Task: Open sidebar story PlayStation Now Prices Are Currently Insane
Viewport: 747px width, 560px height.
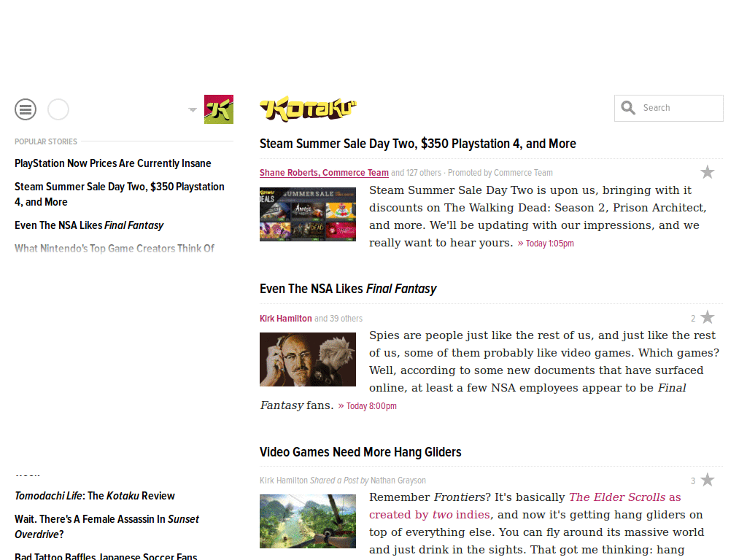Action: click(113, 163)
